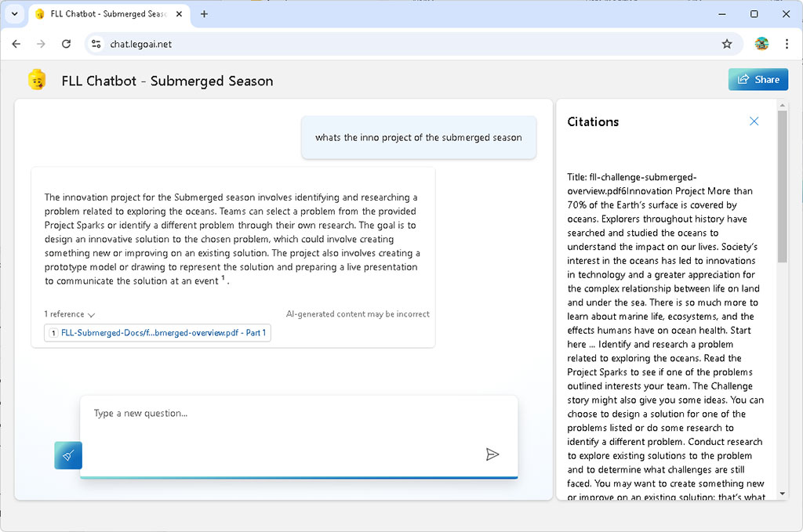
Task: Click the browser forward arrow
Action: pos(41,44)
